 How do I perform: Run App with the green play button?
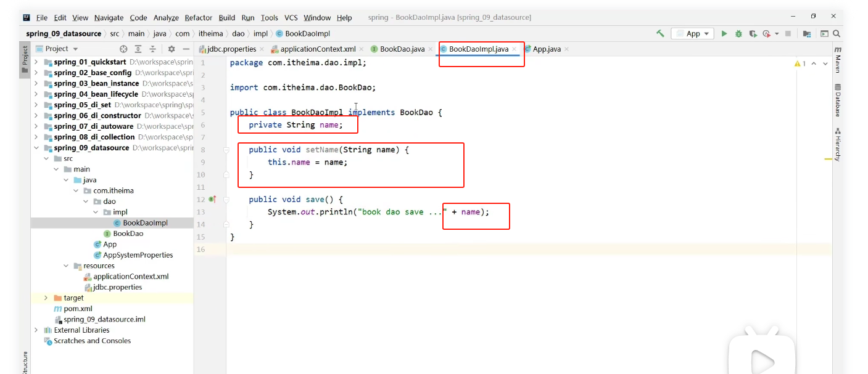[724, 34]
